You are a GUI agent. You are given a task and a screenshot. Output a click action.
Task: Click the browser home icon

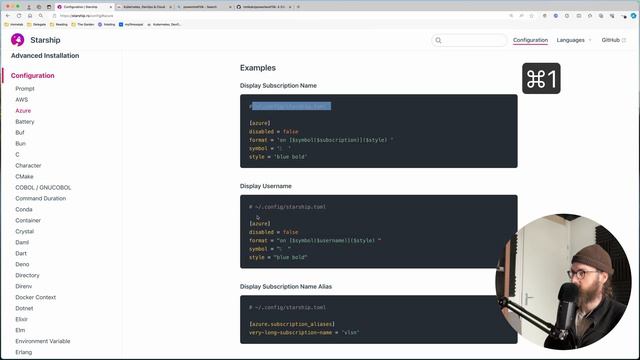pyautogui.click(x=30, y=16)
